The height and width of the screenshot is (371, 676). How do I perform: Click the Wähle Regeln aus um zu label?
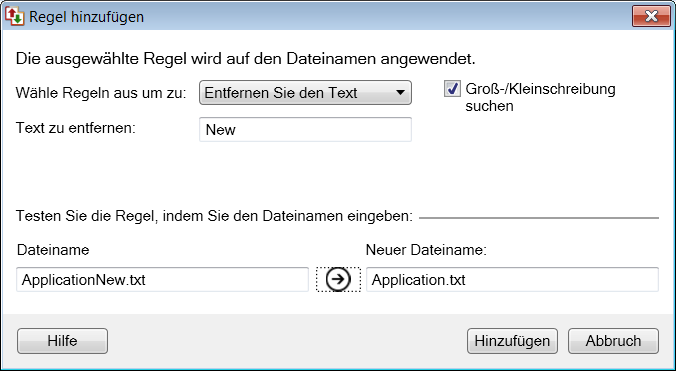(101, 93)
